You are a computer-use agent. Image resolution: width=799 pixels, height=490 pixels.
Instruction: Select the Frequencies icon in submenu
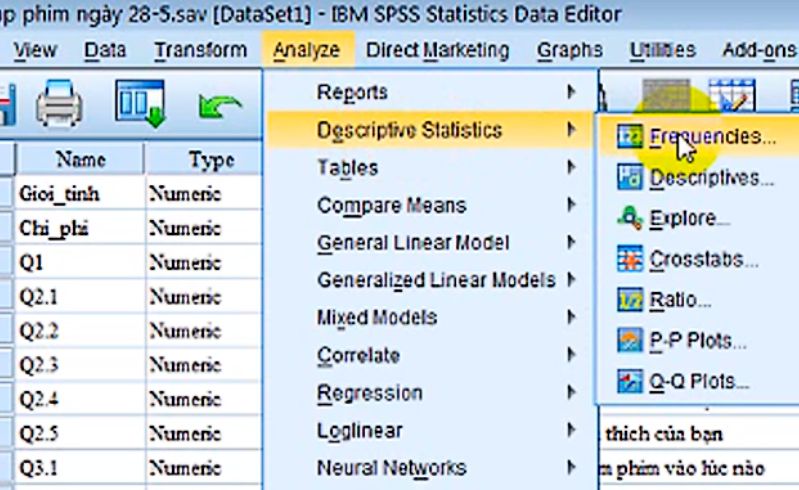[630, 137]
